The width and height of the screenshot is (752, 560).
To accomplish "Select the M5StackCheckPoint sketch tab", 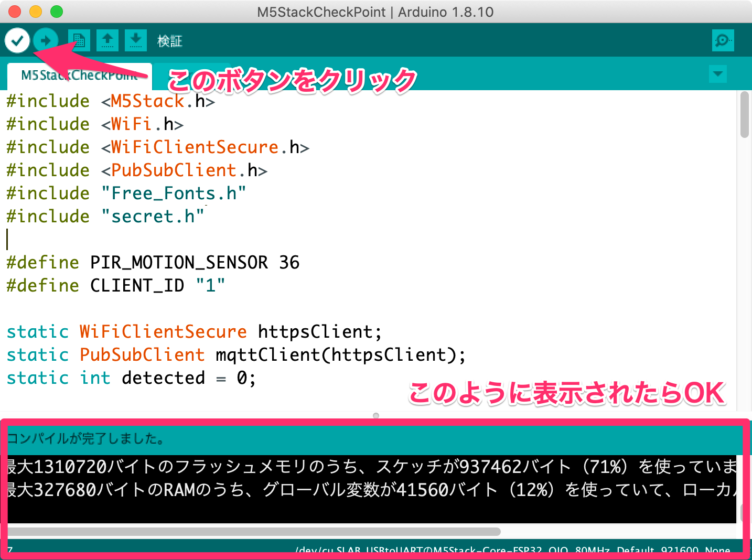I will coord(80,76).
